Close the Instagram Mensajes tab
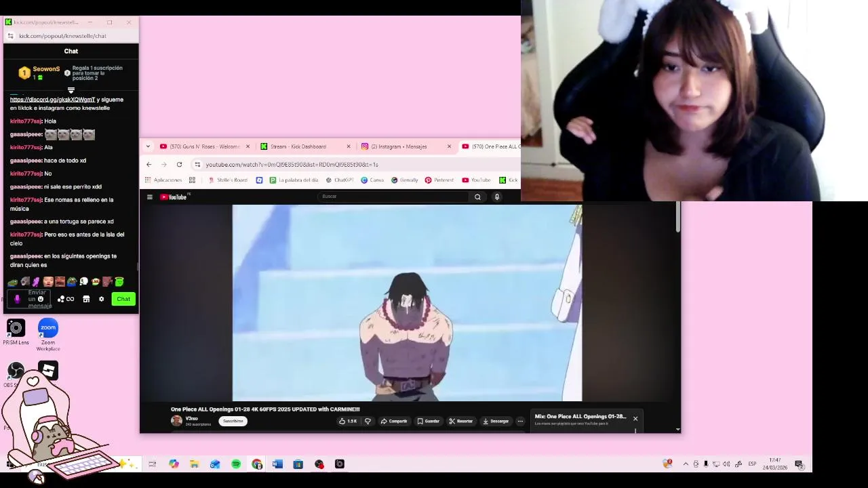Image resolution: width=868 pixels, height=488 pixels. (449, 146)
